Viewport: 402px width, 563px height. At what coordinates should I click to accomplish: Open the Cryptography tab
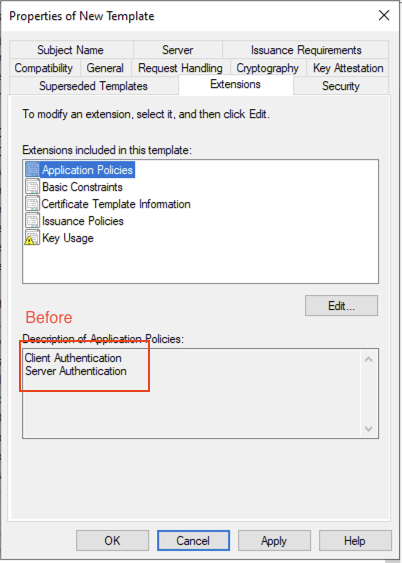(267, 68)
